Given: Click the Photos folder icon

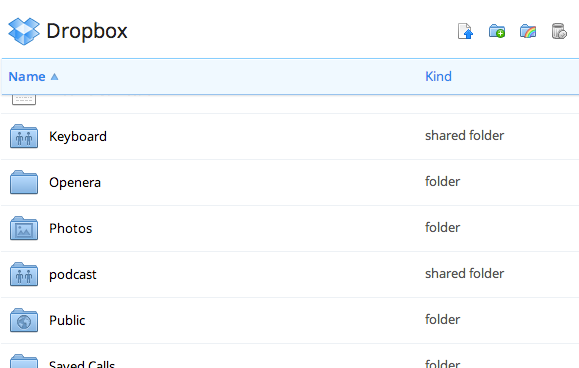Looking at the screenshot, I should coord(24,228).
